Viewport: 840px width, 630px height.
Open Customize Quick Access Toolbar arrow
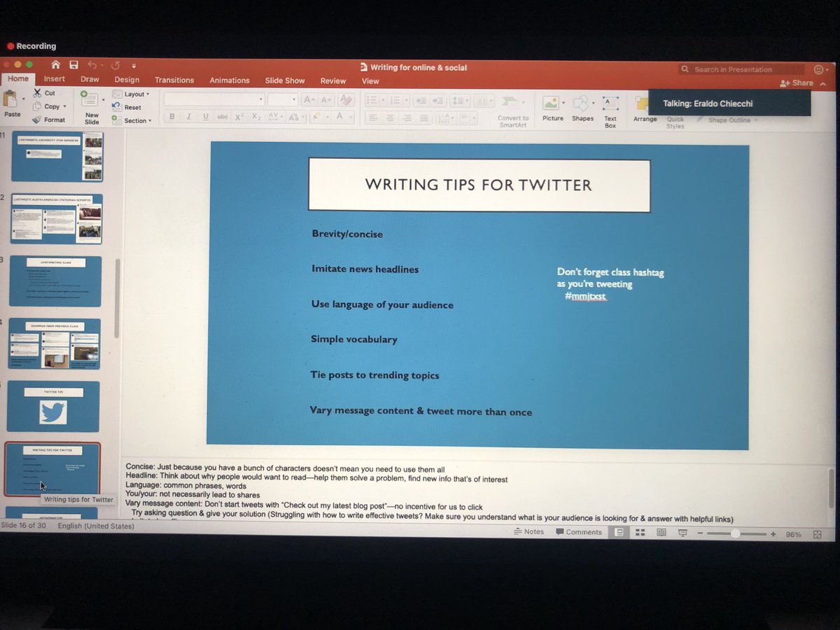134,66
